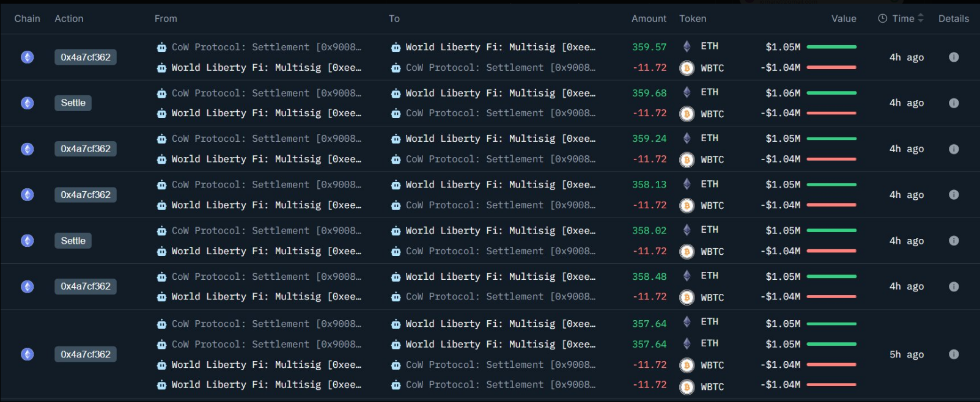Click the Amount column header
This screenshot has height=402, width=980.
click(x=649, y=19)
